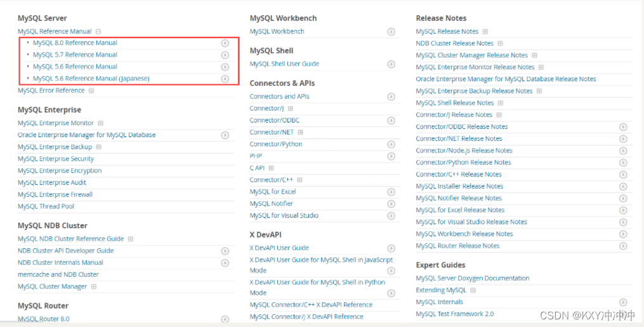Image resolution: width=644 pixels, height=327 pixels.
Task: Click download icon for Connector/NET Release Notes
Action: pyautogui.click(x=623, y=139)
